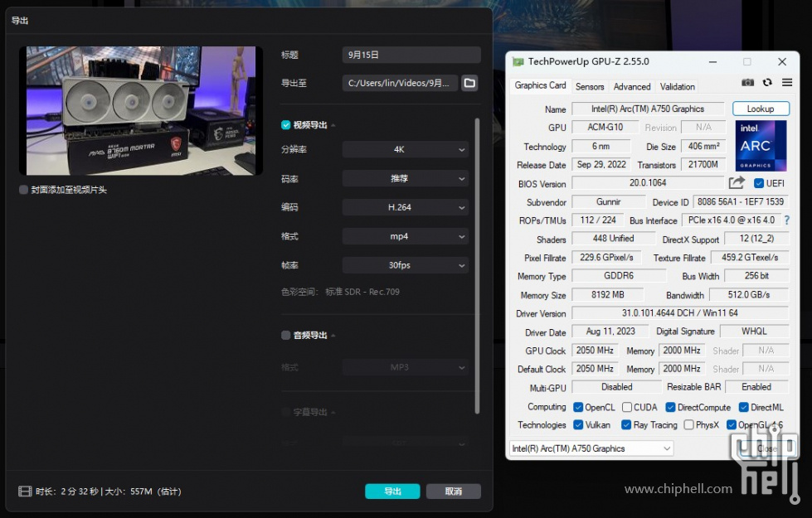Collapse the 音频导出 section arrow
The width and height of the screenshot is (812, 518).
coord(333,336)
